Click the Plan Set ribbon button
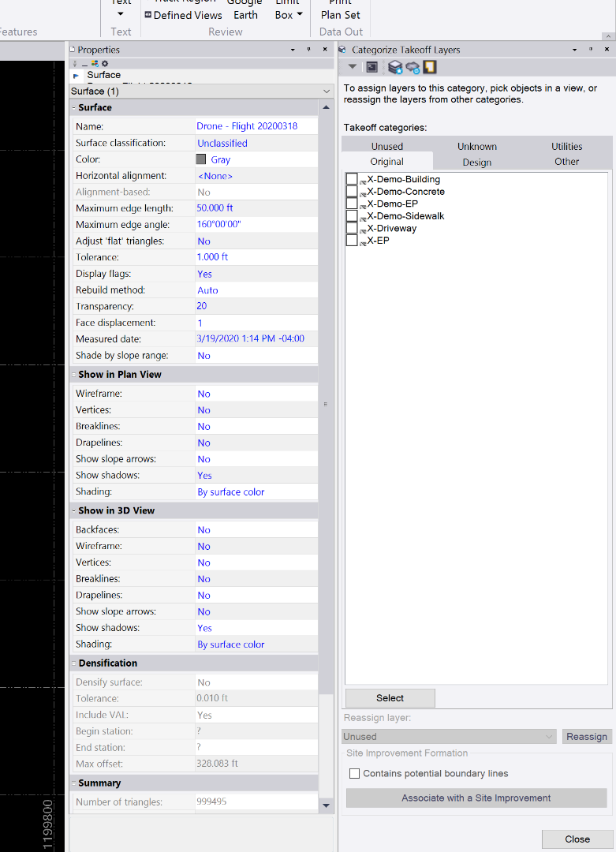 point(341,11)
